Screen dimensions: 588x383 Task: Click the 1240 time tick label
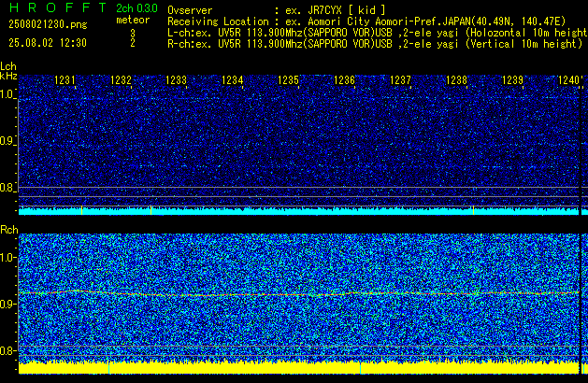click(568, 80)
